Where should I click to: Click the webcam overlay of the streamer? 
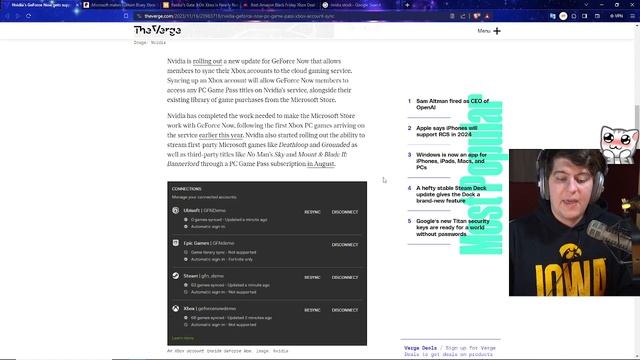pyautogui.click(x=574, y=222)
